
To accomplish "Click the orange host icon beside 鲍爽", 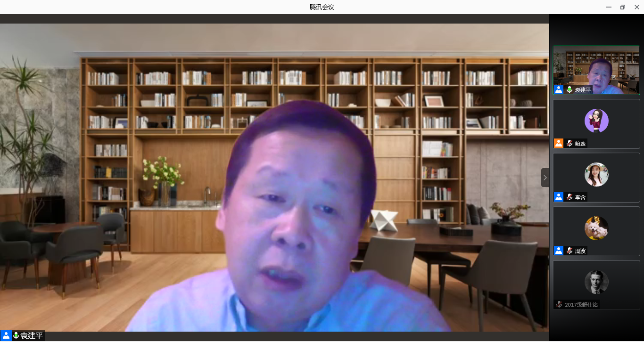I will 559,143.
